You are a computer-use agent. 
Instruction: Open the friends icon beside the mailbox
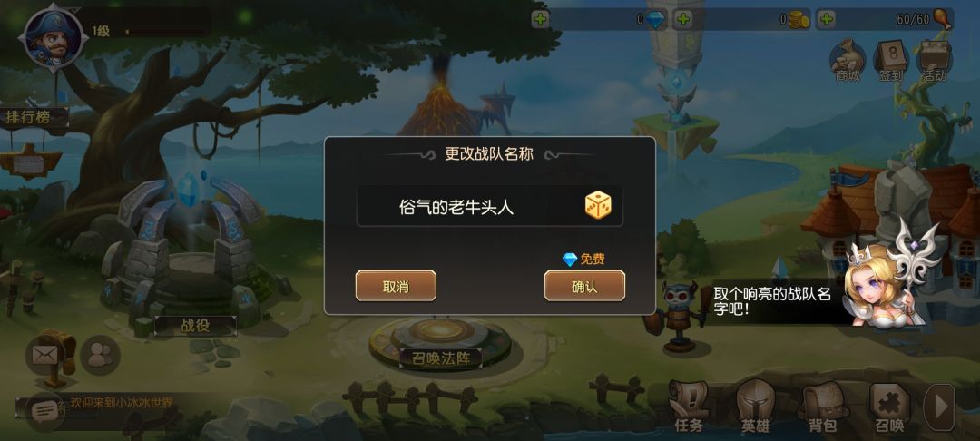(100, 356)
